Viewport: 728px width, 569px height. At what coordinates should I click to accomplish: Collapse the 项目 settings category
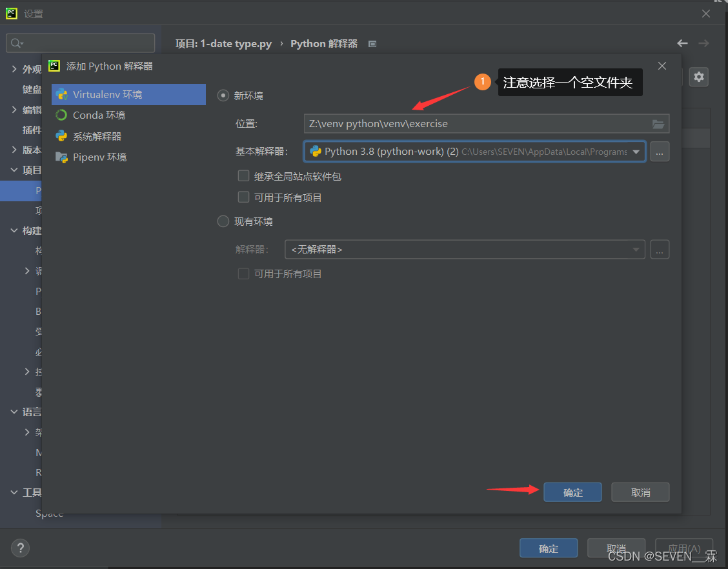14,170
